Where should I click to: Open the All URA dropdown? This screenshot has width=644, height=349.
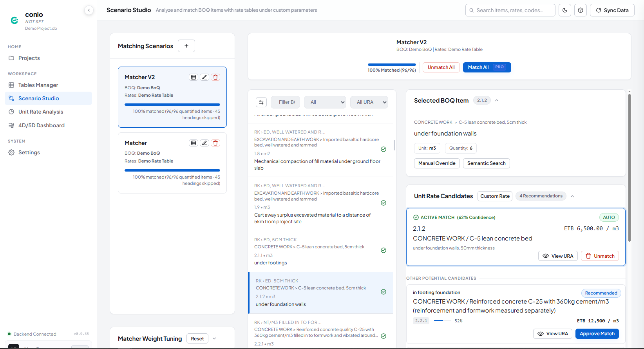coord(369,102)
